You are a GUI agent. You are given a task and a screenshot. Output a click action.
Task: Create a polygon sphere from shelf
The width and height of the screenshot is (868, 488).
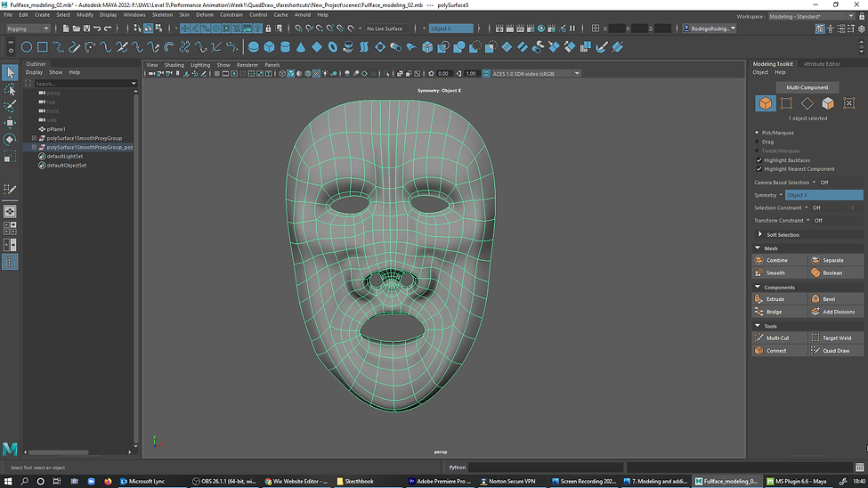pyautogui.click(x=254, y=47)
